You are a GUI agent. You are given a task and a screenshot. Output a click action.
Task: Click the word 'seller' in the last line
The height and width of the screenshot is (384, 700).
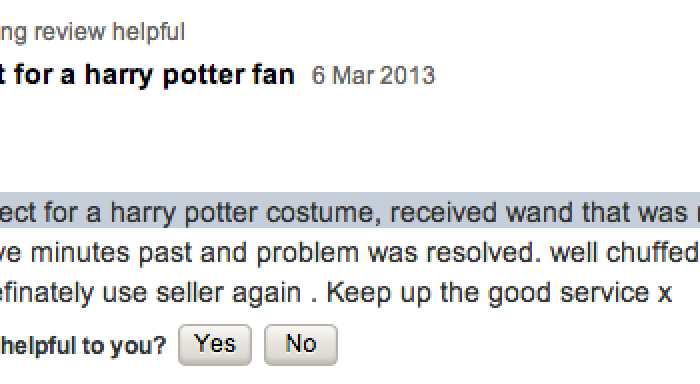tap(190, 293)
